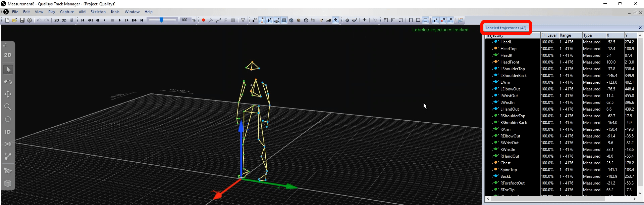Toggle the discarded trajectories D window icon
Image resolution: width=644 pixels, height=205 pixels.
pyautogui.click(x=450, y=20)
